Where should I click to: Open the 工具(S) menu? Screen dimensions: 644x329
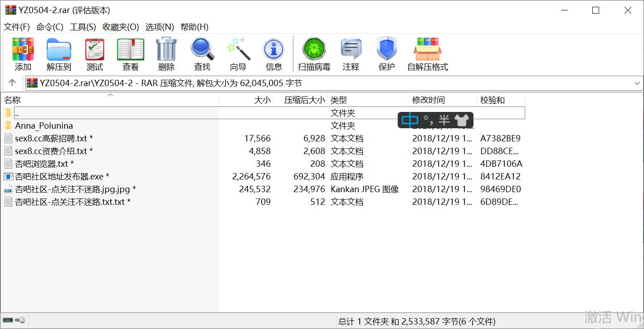83,27
